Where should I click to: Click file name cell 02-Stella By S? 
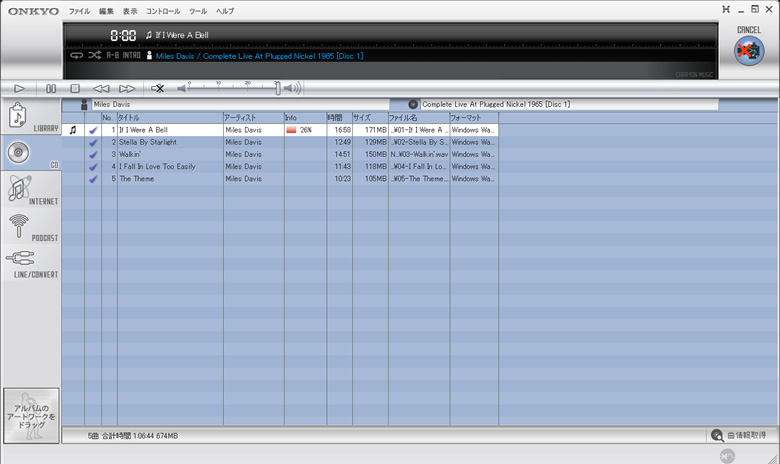(419, 142)
